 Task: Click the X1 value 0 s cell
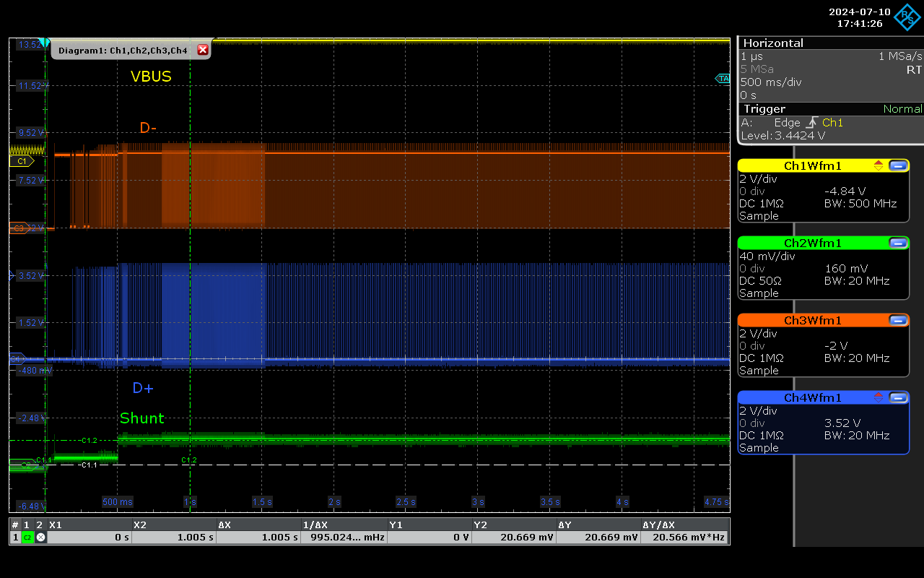tap(89, 538)
